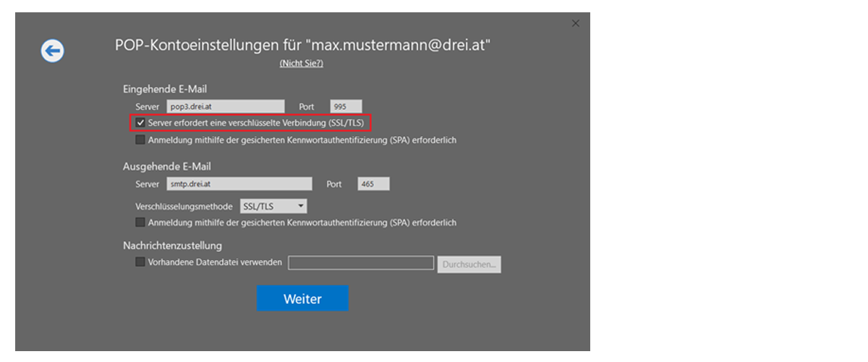Edit the incoming server field pop3.drei.at
Image resolution: width=868 pixels, height=362 pixels.
click(x=226, y=106)
